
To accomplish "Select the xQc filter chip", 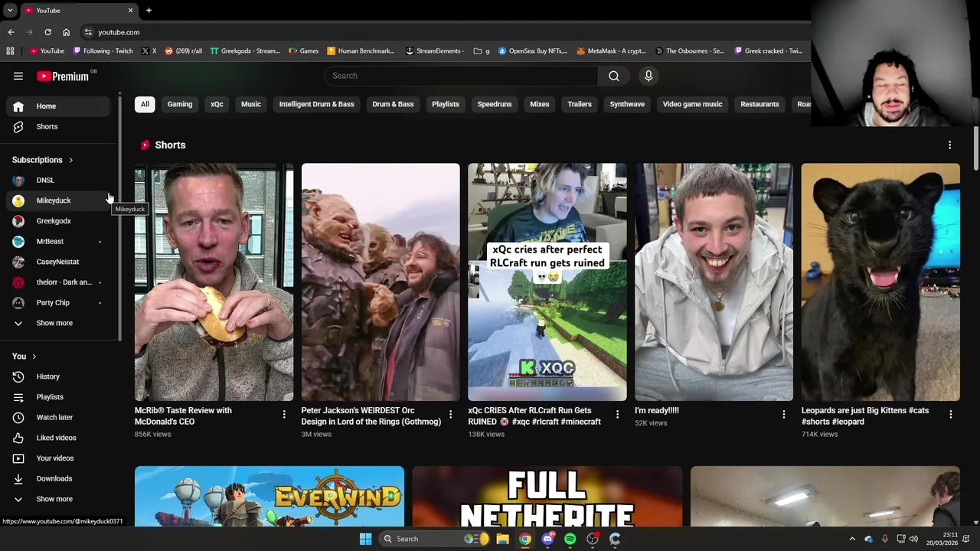I will pos(217,104).
